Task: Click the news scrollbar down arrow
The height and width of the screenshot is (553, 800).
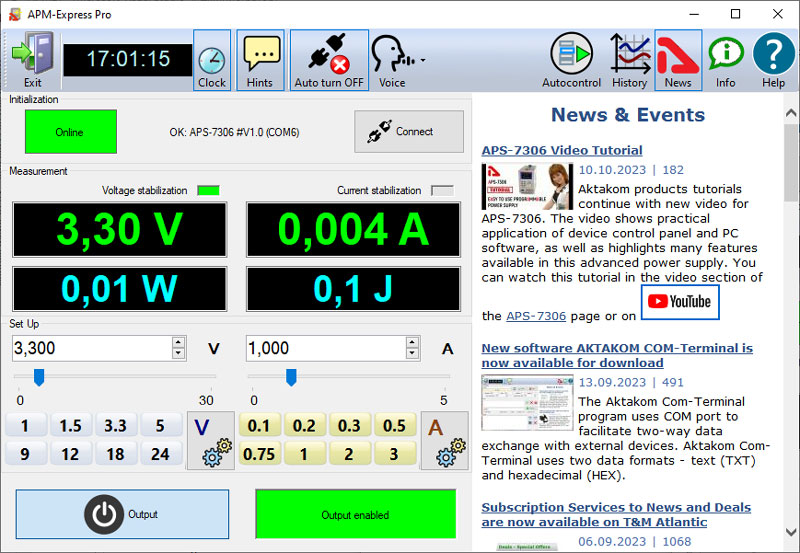Action: tap(791, 531)
